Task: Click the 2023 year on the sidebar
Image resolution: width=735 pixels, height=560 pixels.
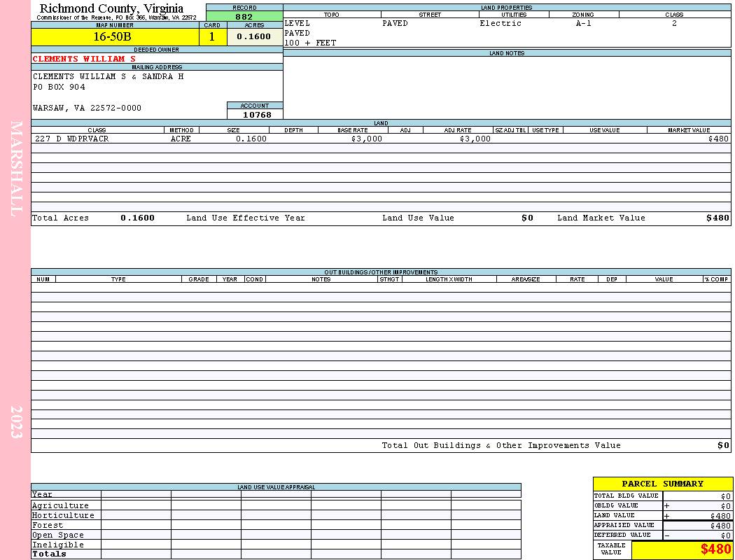Action: pyautogui.click(x=16, y=422)
